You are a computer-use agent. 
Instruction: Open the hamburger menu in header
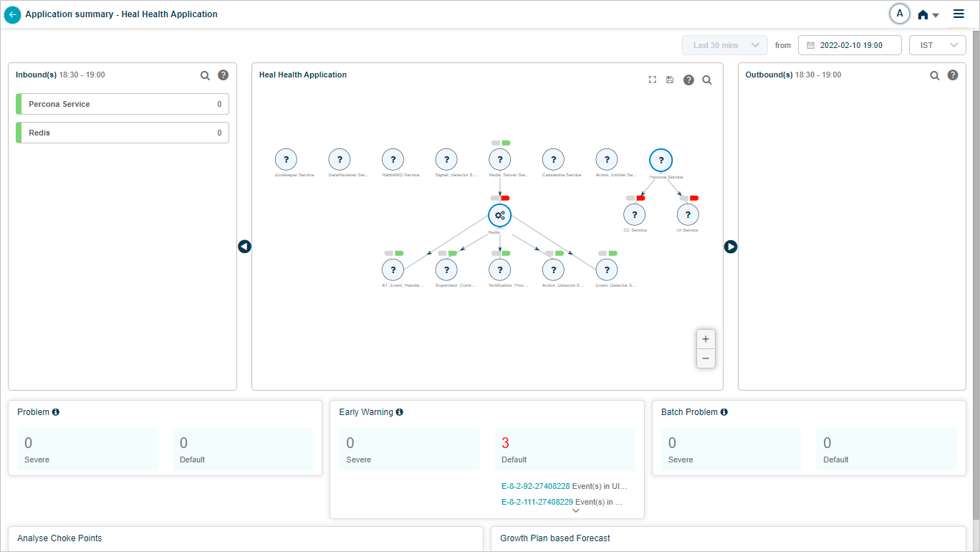pos(959,14)
